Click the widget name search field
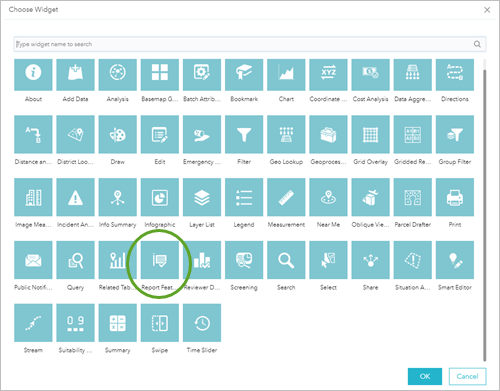This screenshot has width=500, height=391. (250, 44)
